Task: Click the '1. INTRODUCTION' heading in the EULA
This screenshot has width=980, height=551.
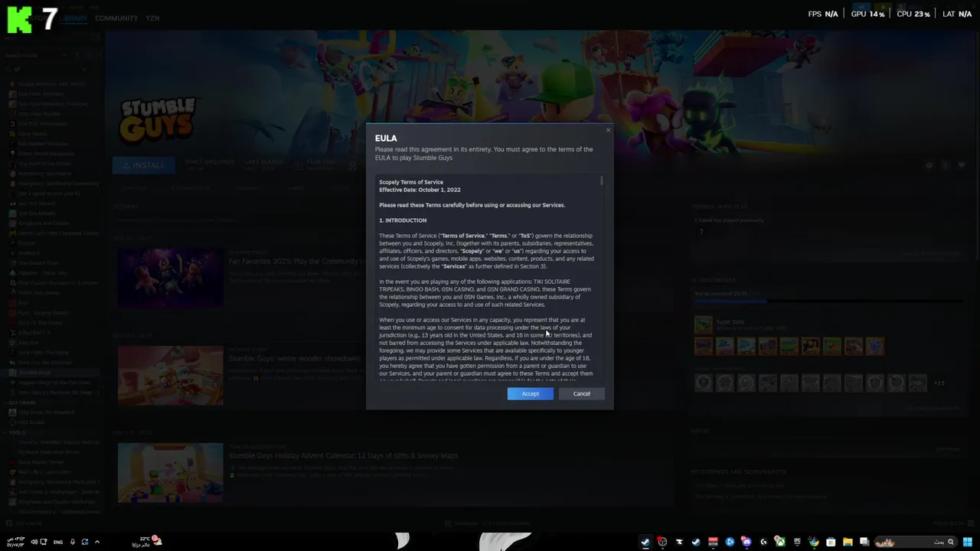Action: coord(403,220)
